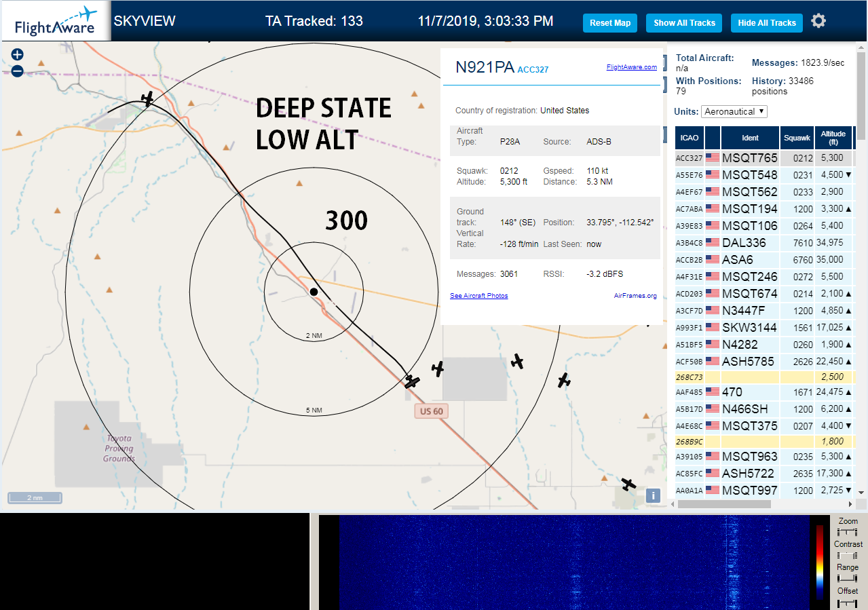
Task: Open the See Aircraft Photos link
Action: (x=479, y=296)
